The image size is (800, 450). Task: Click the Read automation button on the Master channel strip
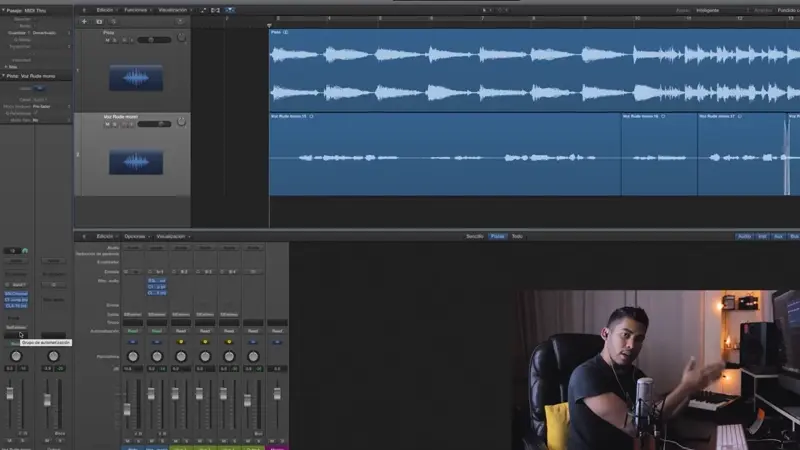pos(277,331)
